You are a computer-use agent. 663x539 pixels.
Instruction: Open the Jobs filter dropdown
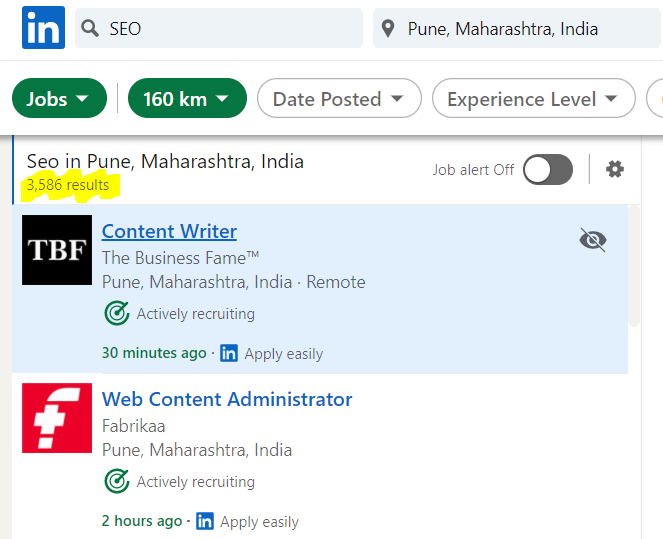[x=60, y=98]
